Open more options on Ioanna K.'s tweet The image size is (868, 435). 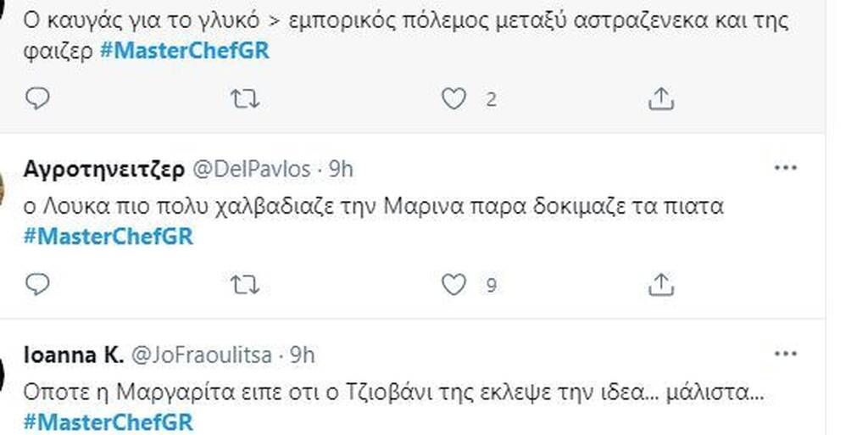786,353
